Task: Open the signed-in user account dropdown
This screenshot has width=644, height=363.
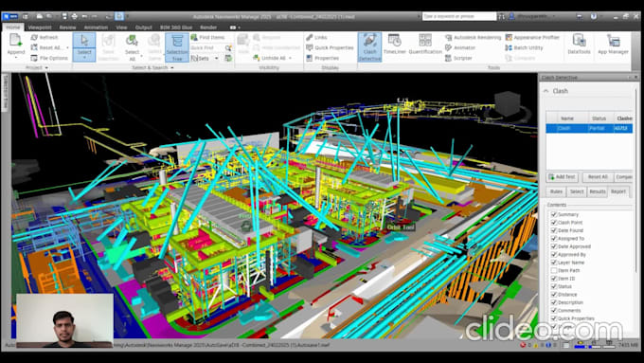Action: pos(554,16)
